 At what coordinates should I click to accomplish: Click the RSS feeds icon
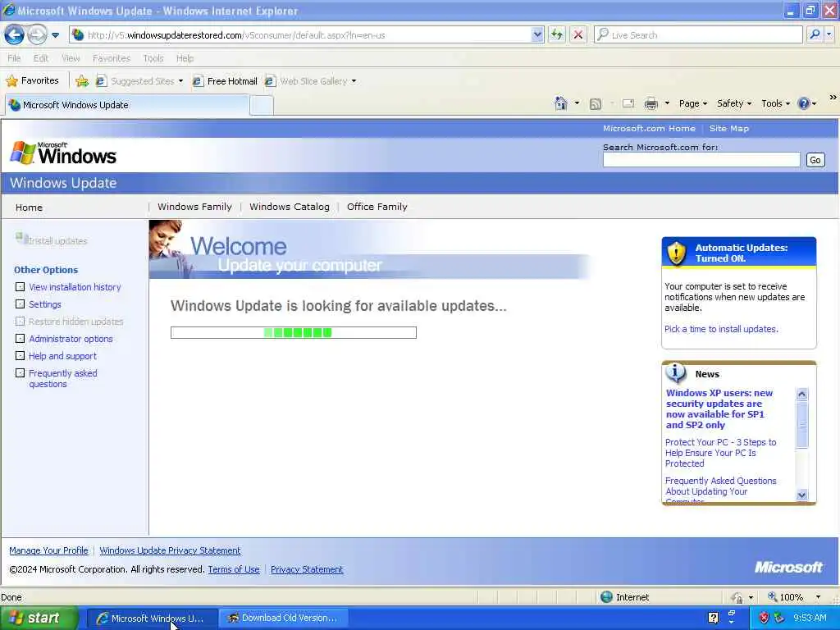(596, 104)
